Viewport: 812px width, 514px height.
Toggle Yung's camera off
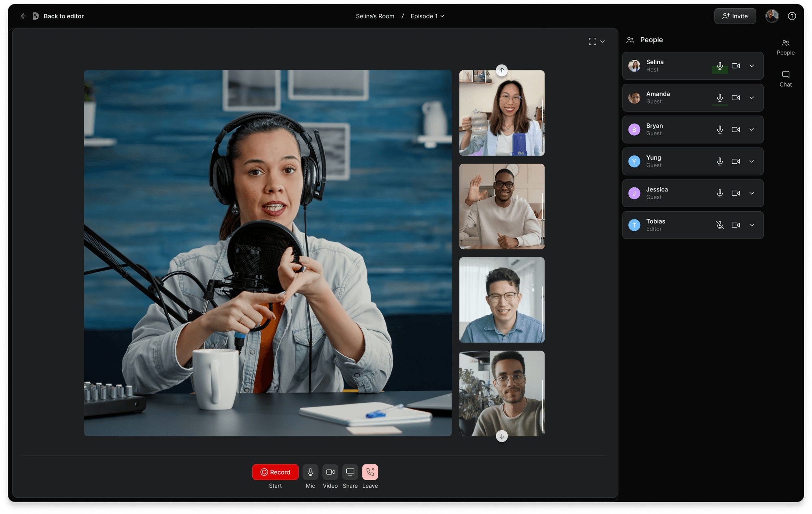click(736, 161)
